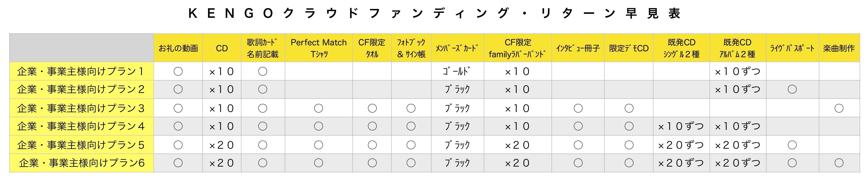Select the 楽曲制作 circle in plan 6 row
The image size is (868, 183).
tap(839, 163)
